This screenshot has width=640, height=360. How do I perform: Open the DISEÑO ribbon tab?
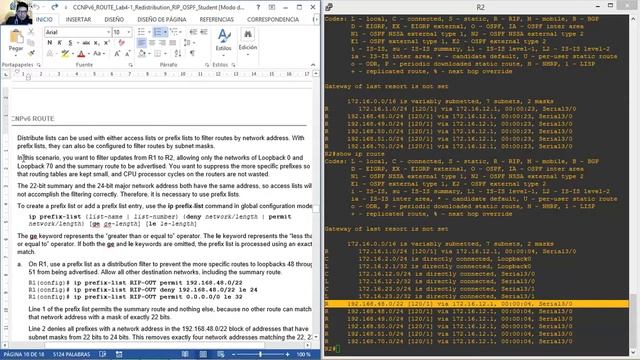114,20
